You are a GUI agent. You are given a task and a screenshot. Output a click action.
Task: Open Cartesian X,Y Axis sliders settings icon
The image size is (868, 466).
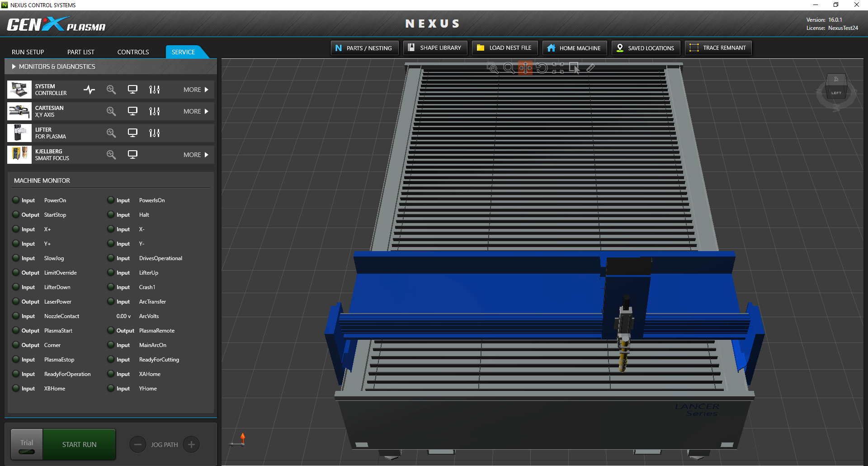pos(154,111)
